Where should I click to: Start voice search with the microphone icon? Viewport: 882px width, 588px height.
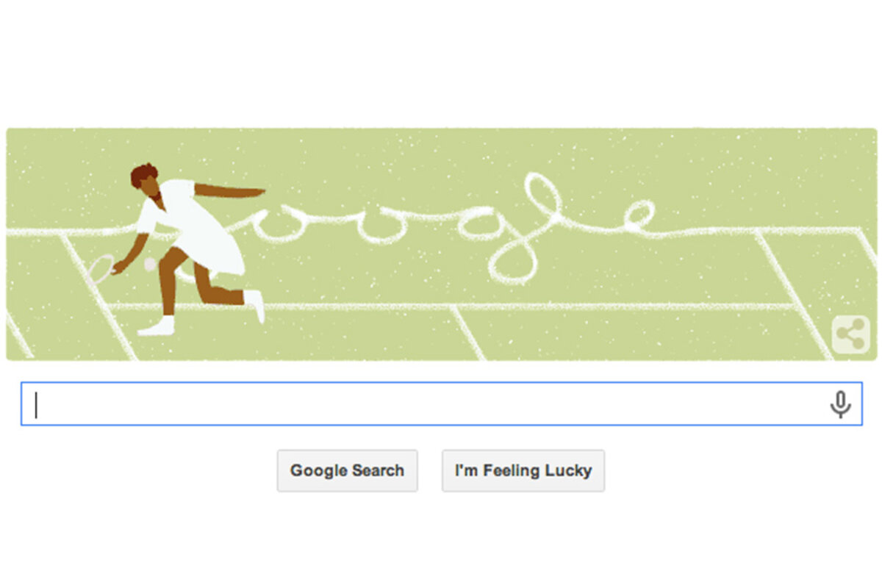[x=840, y=404]
